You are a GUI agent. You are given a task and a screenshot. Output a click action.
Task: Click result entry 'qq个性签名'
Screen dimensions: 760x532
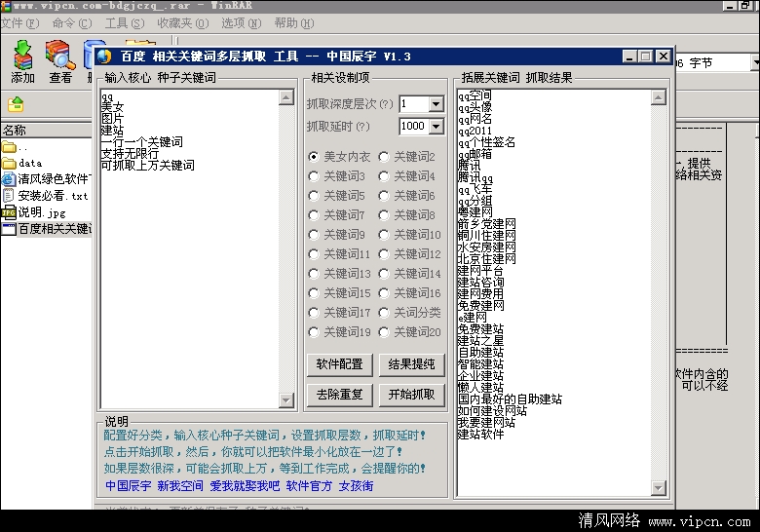pyautogui.click(x=486, y=142)
